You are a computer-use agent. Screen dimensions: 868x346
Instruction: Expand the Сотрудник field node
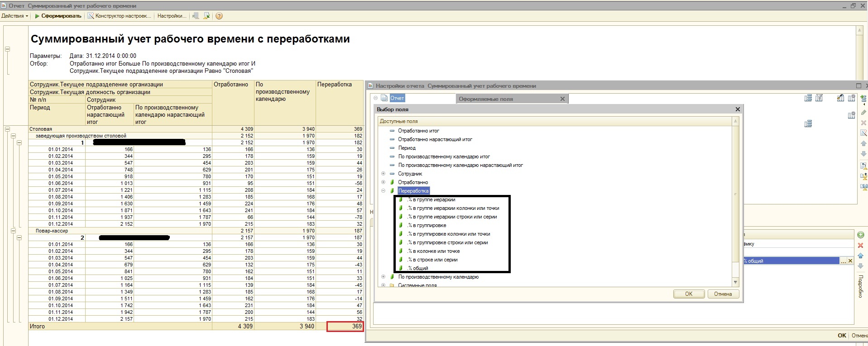(x=383, y=174)
